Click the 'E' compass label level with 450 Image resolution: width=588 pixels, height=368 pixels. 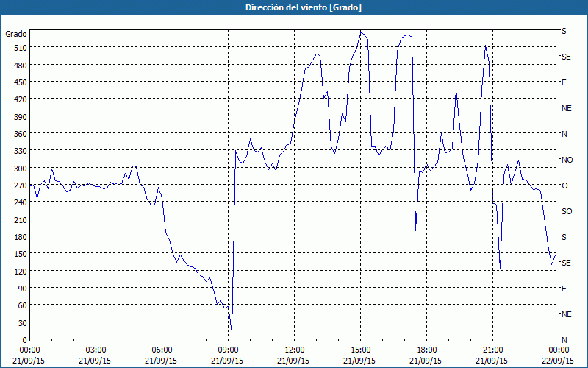[x=564, y=82]
